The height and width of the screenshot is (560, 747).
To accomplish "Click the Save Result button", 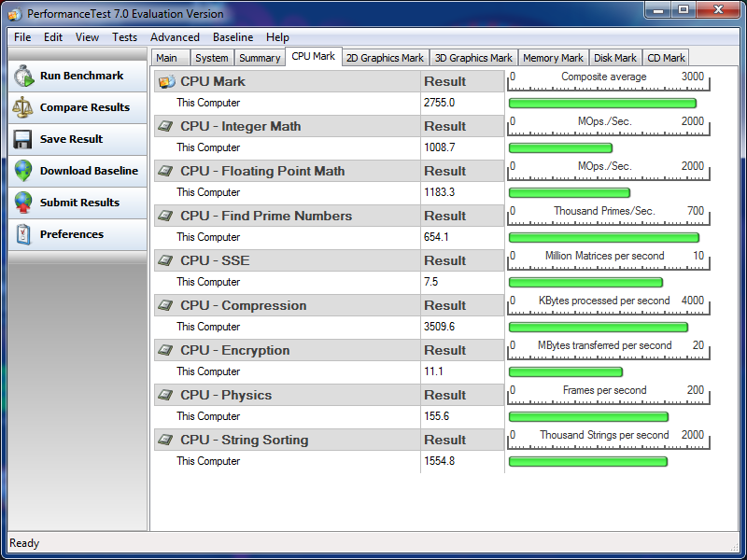I will 78,139.
